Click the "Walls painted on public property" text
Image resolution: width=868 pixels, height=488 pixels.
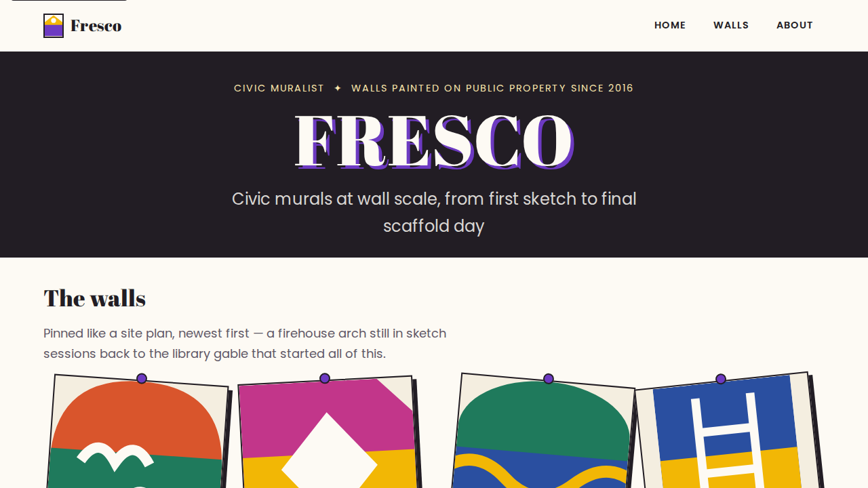[x=458, y=88]
